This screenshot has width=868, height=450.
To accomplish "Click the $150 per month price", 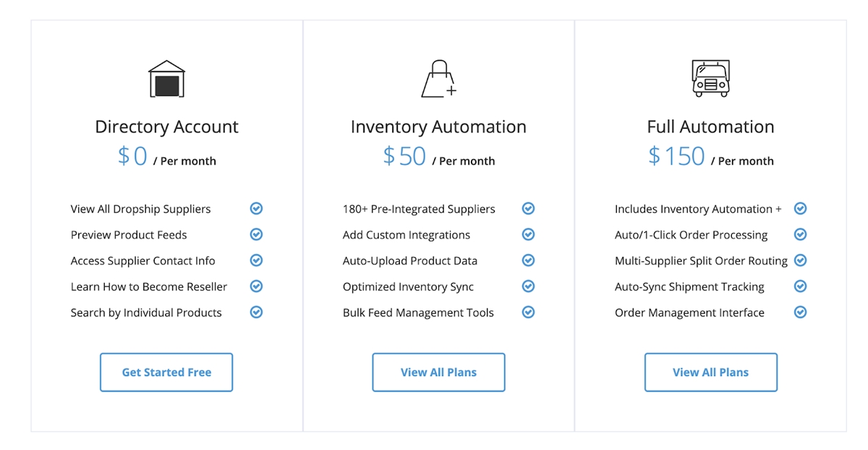I will (710, 156).
